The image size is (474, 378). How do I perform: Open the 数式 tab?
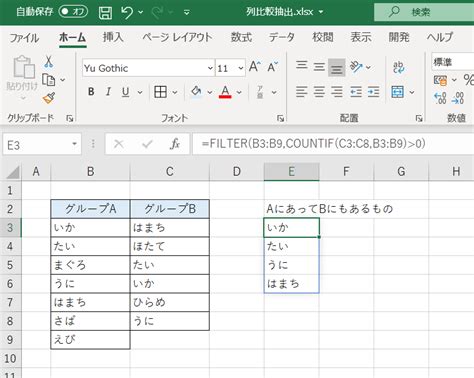coord(241,37)
